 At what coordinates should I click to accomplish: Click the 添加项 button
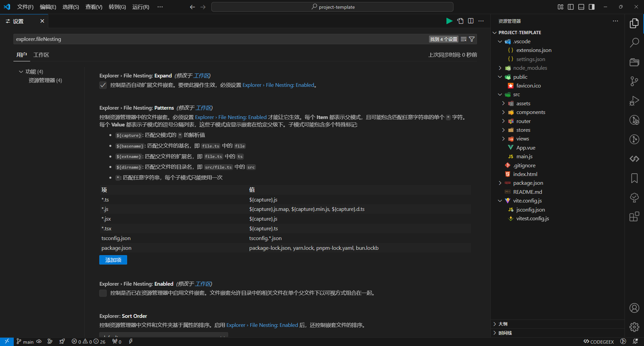pyautogui.click(x=113, y=260)
